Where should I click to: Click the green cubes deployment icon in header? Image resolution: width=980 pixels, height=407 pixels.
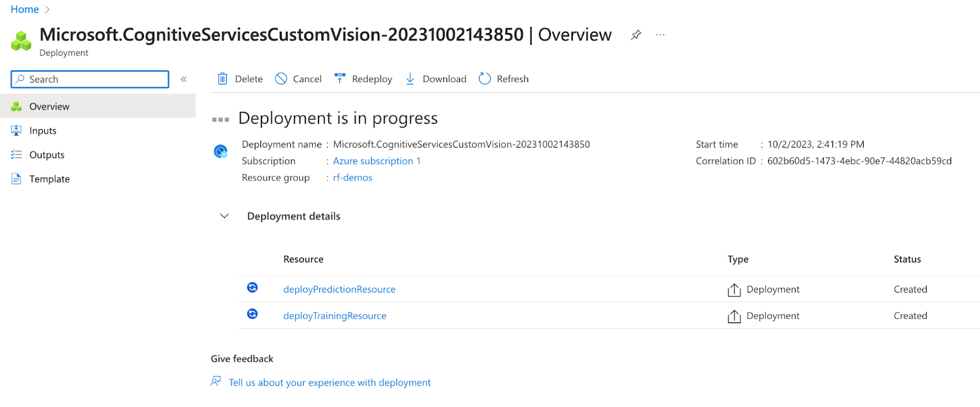pos(21,42)
